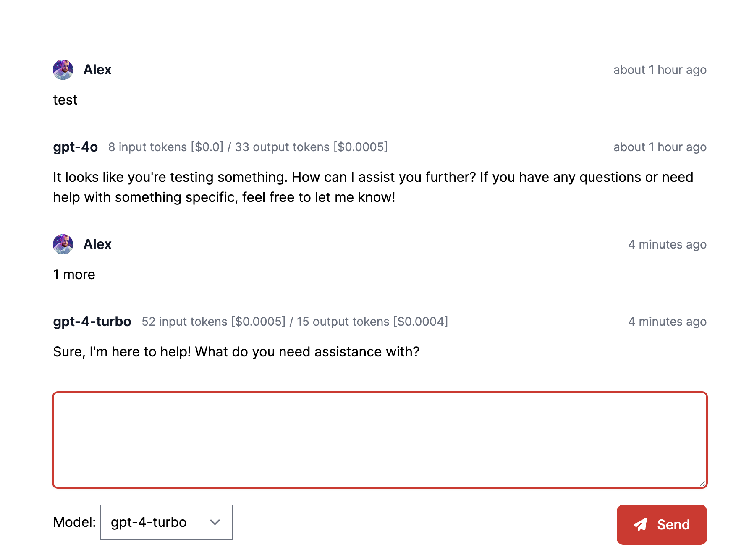Click '4 minutes ago' on the '1 more' message
The width and height of the screenshot is (749, 560).
667,244
